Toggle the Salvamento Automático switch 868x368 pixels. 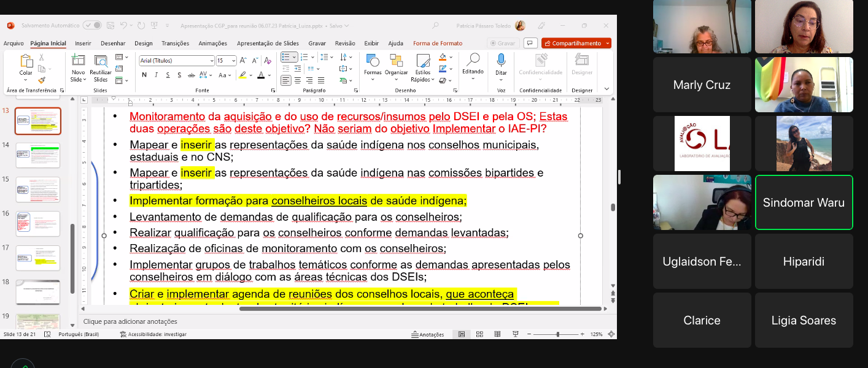coord(93,26)
